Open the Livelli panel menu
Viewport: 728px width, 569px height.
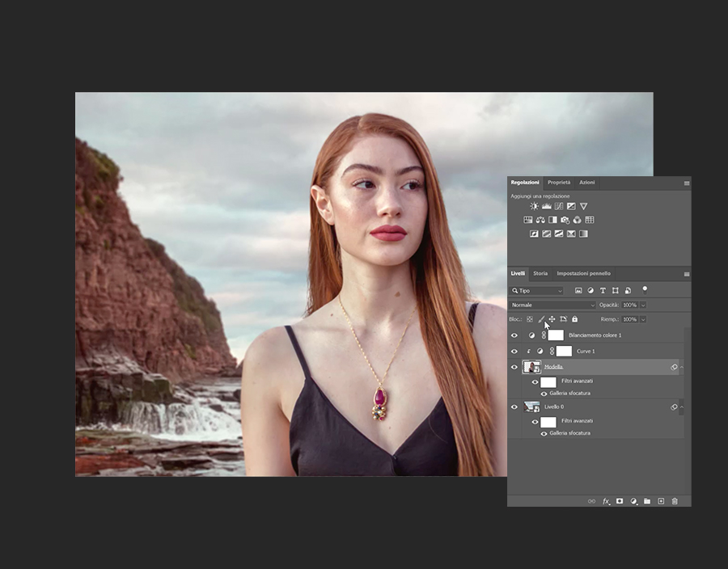687,274
